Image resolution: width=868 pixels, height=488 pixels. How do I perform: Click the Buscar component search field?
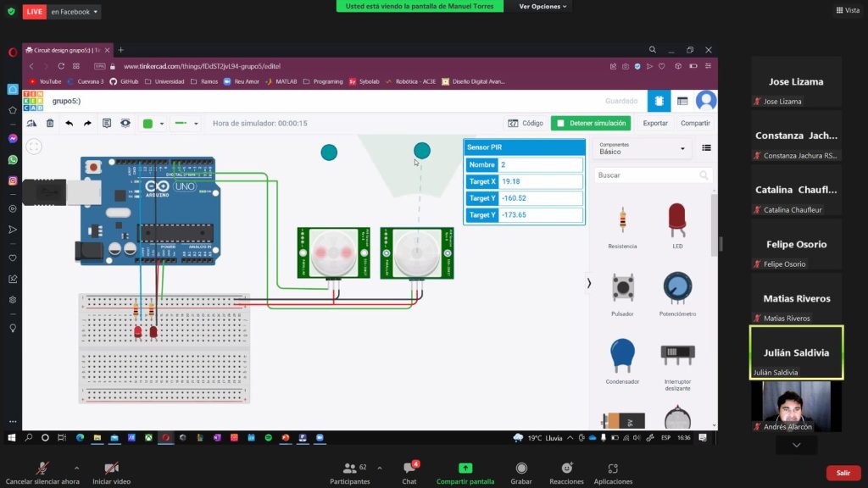coord(646,175)
